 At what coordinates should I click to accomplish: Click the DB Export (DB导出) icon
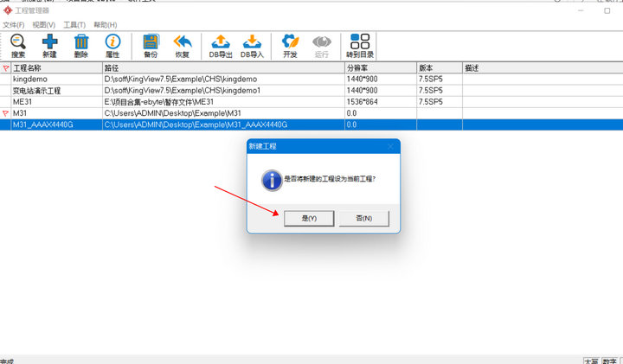tap(220, 45)
